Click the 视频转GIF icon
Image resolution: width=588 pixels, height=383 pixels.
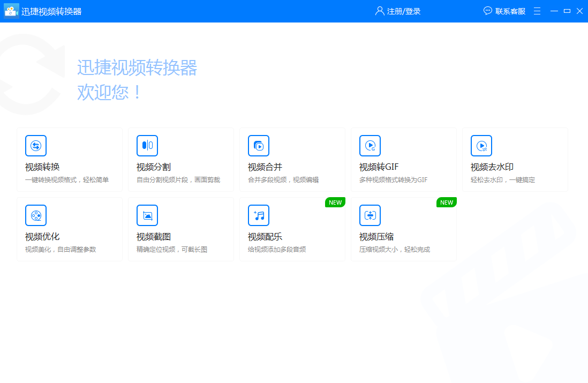370,146
